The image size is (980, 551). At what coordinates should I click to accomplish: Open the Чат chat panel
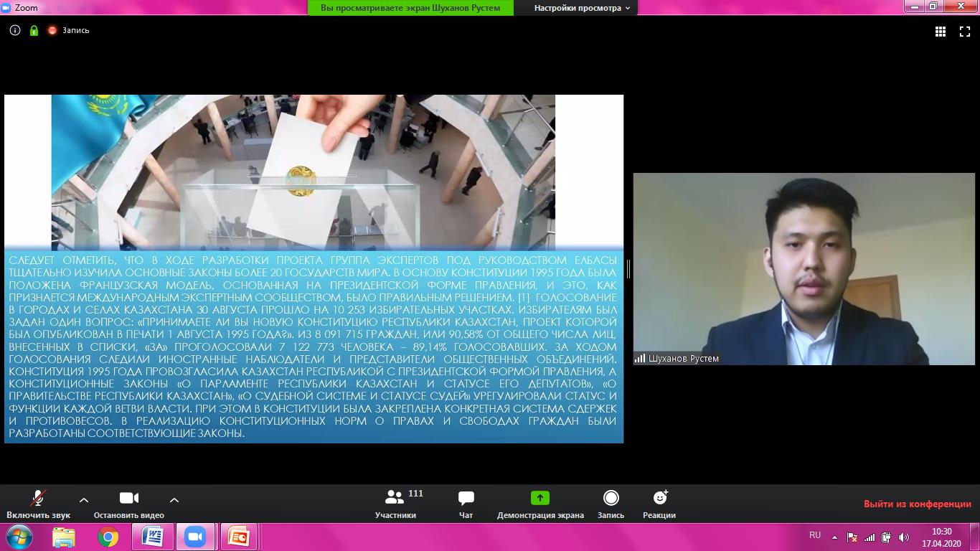(x=466, y=504)
